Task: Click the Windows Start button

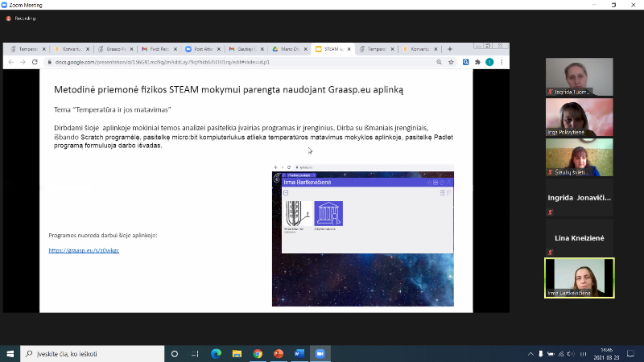Action: pyautogui.click(x=10, y=354)
